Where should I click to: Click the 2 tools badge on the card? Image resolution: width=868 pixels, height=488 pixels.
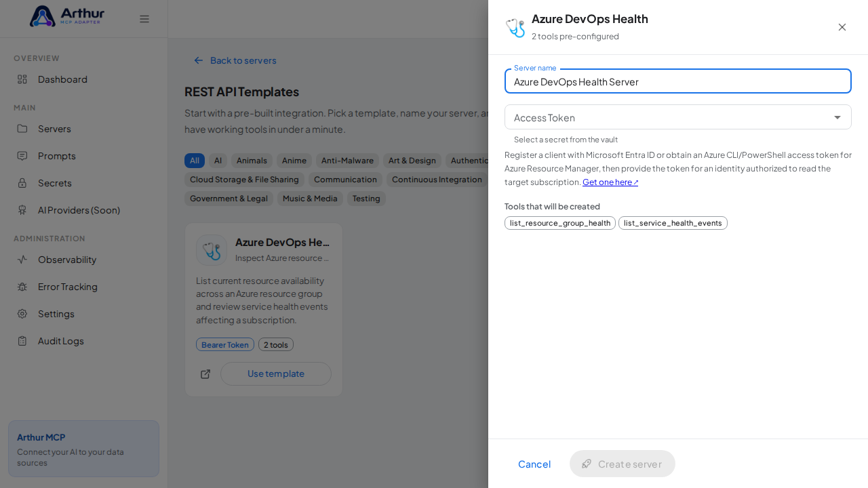(x=276, y=344)
